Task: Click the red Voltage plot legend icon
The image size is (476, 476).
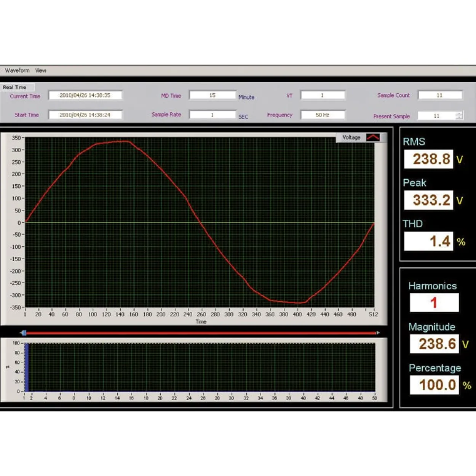Action: [373, 137]
